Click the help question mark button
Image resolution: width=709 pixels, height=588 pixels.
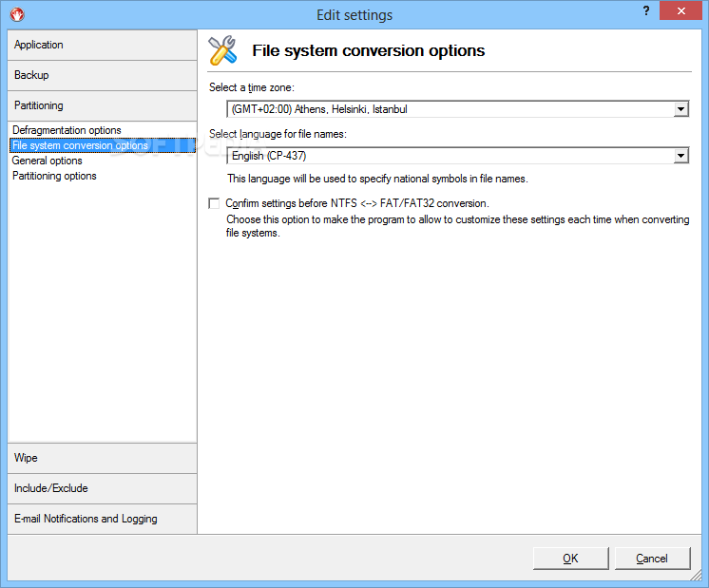point(646,10)
